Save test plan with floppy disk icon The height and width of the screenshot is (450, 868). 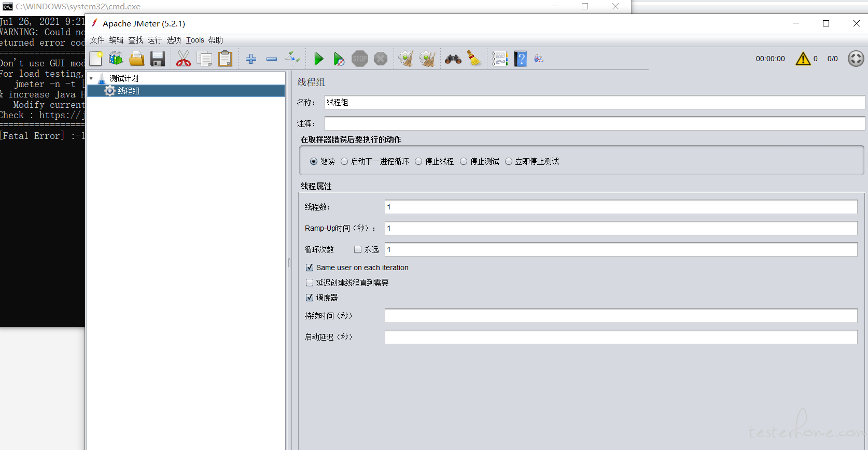pyautogui.click(x=158, y=59)
